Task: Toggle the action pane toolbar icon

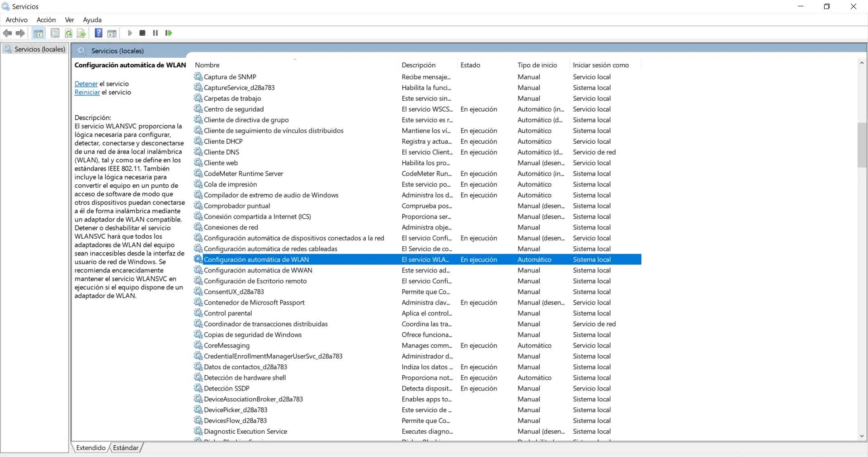Action: [112, 33]
